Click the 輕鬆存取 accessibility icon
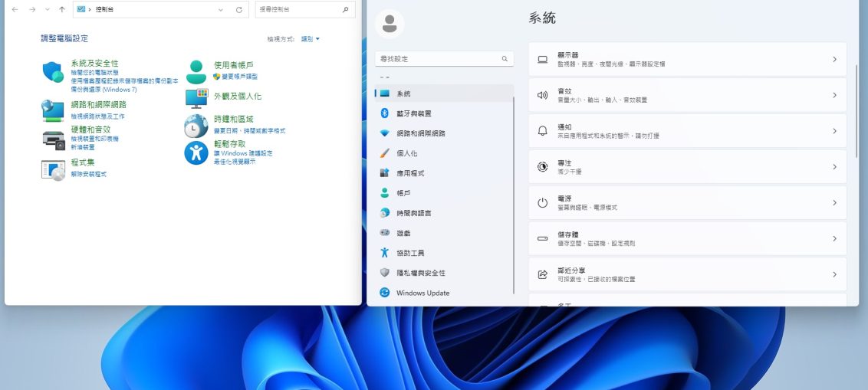 [196, 152]
